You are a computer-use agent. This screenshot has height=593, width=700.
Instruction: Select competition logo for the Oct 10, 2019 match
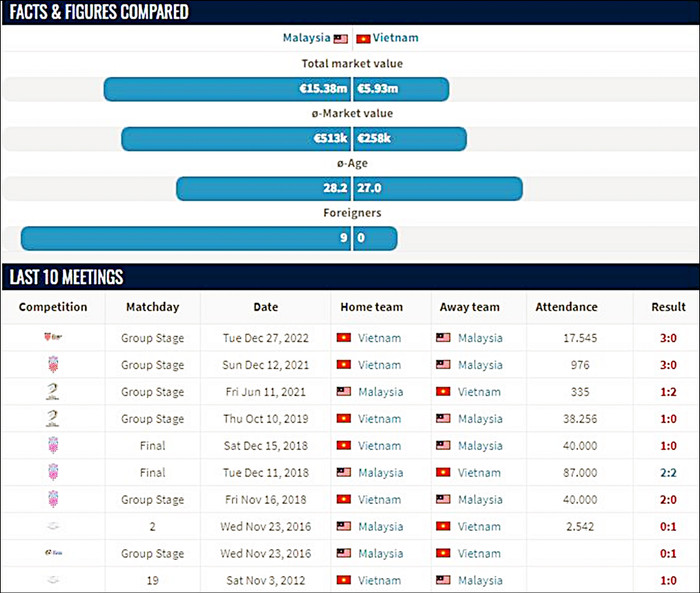(53, 419)
